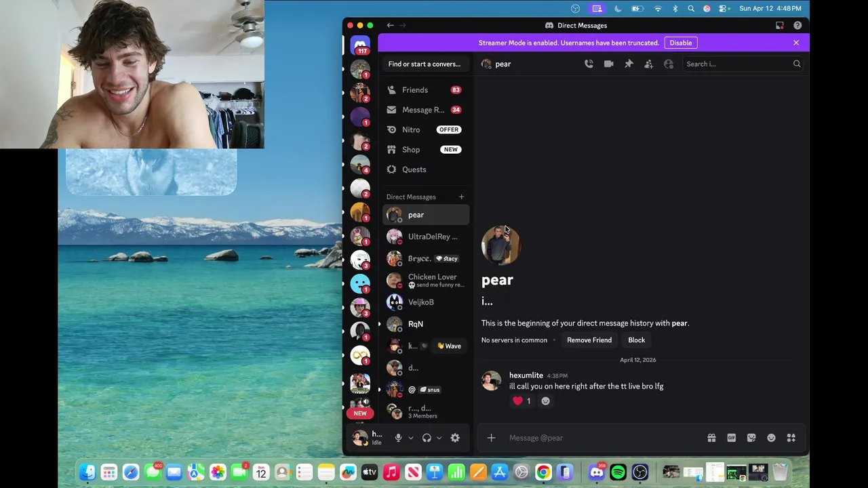Open the RqN direct message
Screen dimensions: 868x488
[x=425, y=324]
